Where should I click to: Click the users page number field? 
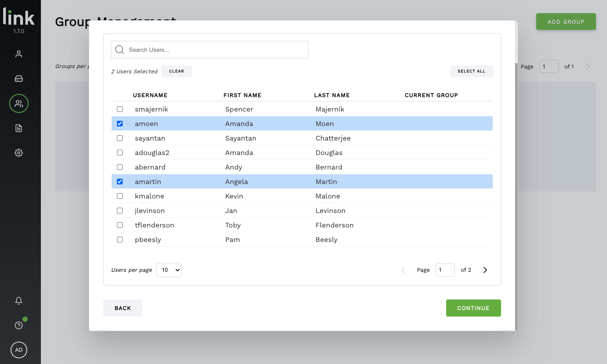pos(445,270)
